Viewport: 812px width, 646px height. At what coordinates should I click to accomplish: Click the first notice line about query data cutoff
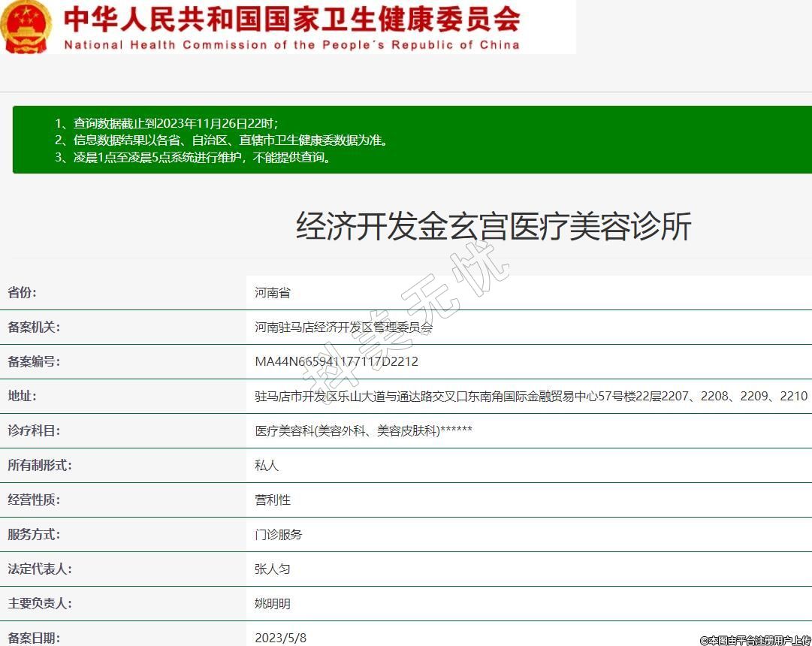166,123
